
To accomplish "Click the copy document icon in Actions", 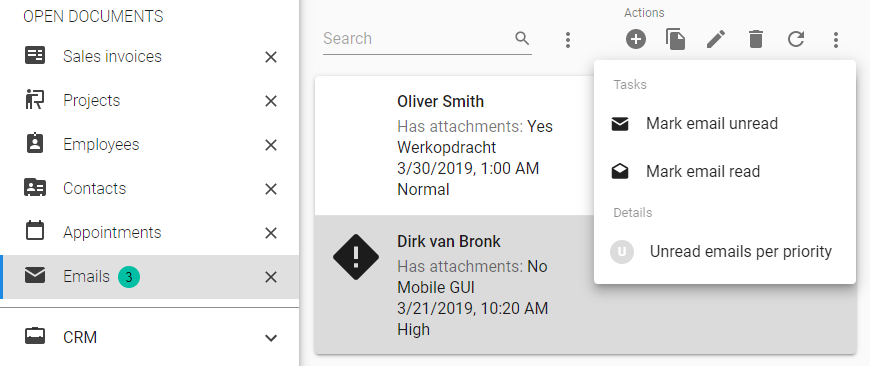I will tap(676, 39).
